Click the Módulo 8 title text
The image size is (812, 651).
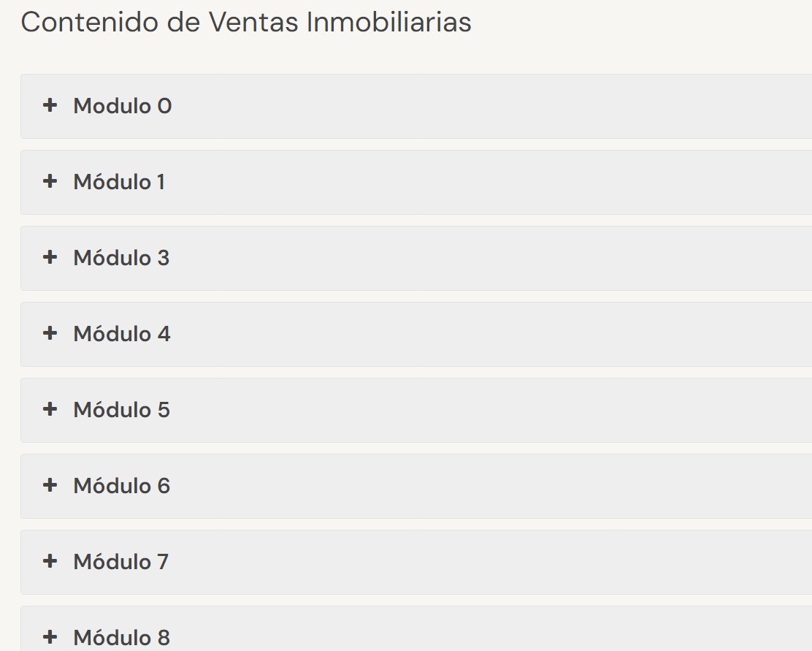(x=121, y=638)
